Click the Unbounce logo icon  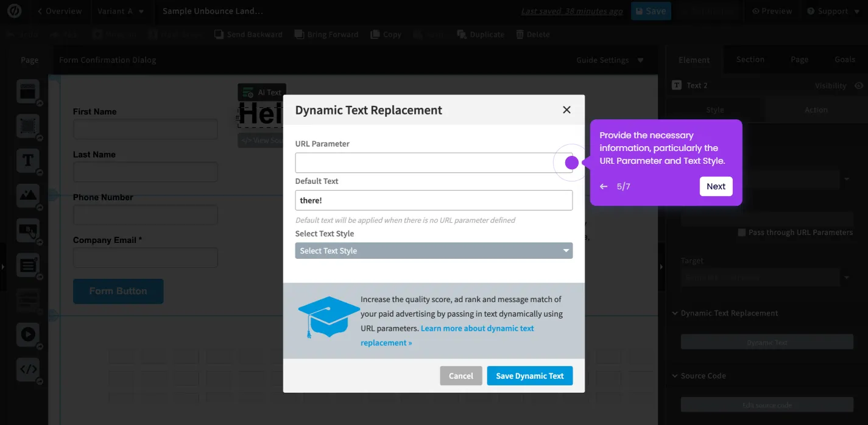click(x=14, y=11)
